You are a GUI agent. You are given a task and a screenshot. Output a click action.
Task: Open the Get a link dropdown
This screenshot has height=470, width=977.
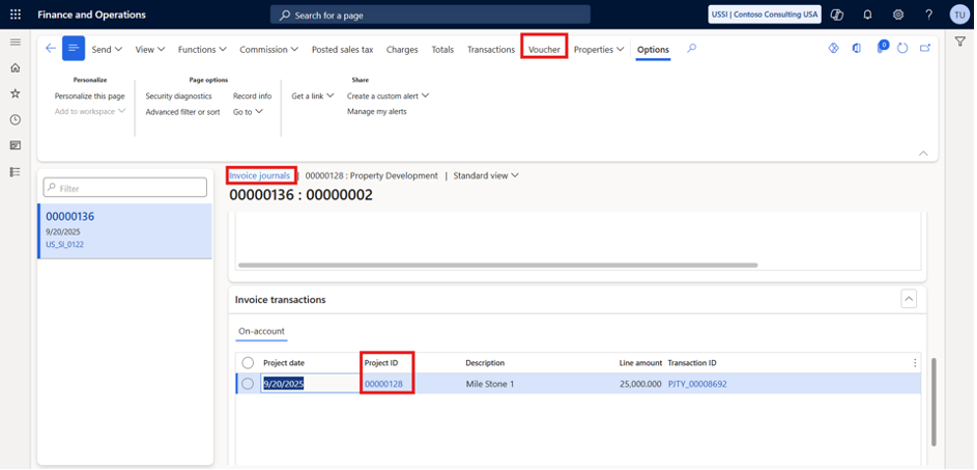[313, 96]
